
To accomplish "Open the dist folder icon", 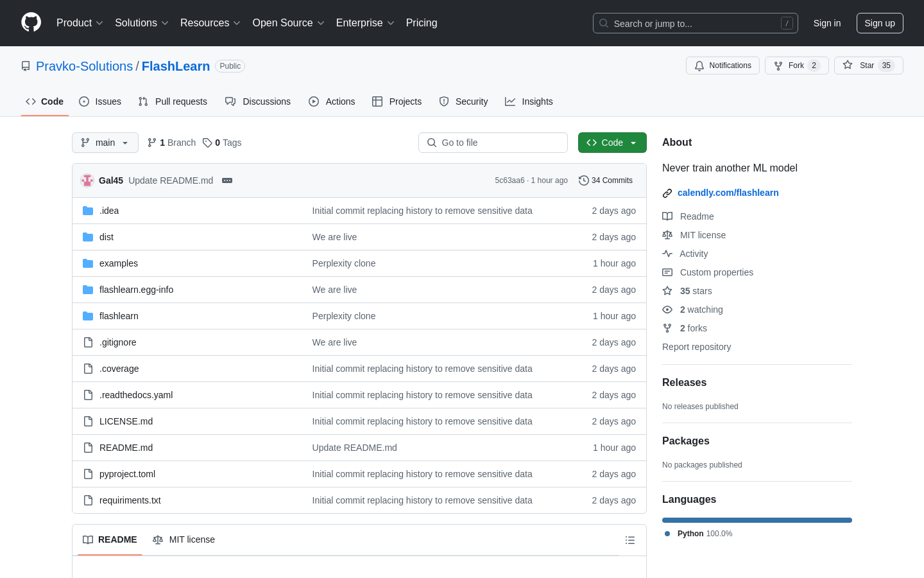I will click(88, 237).
